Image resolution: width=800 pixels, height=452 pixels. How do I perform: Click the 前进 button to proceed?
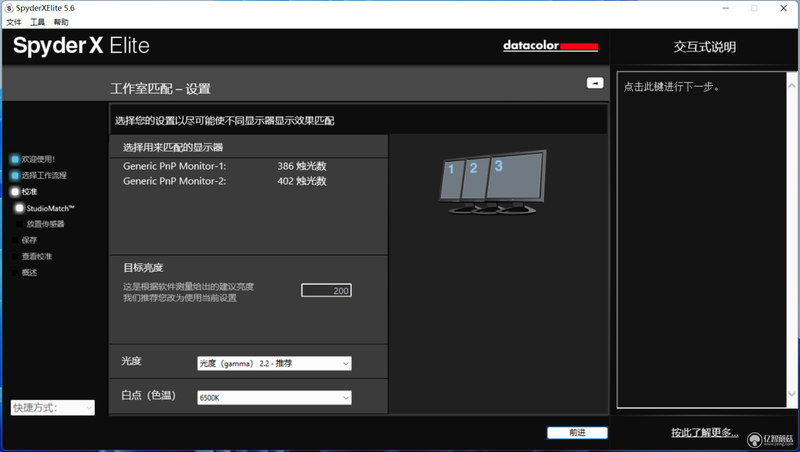coord(577,433)
